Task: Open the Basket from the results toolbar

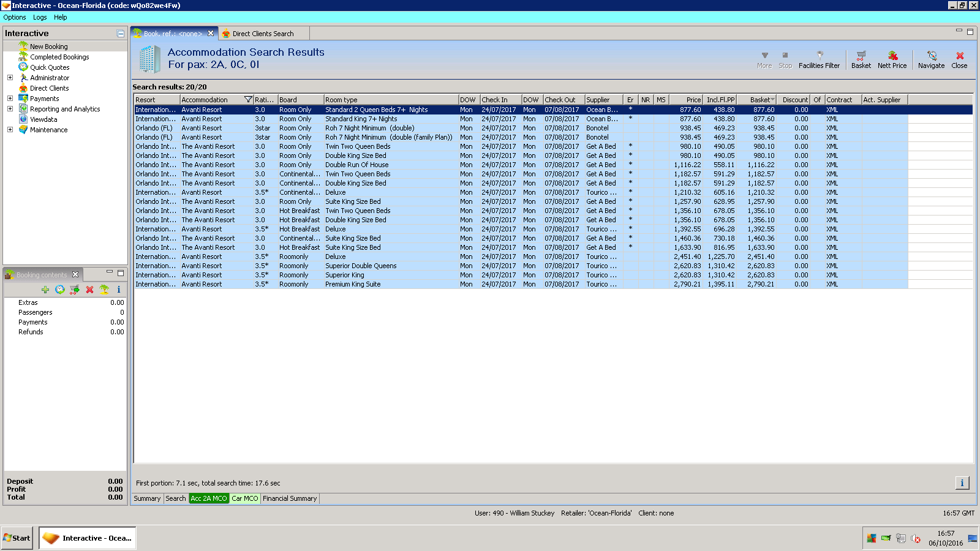Action: tap(861, 59)
